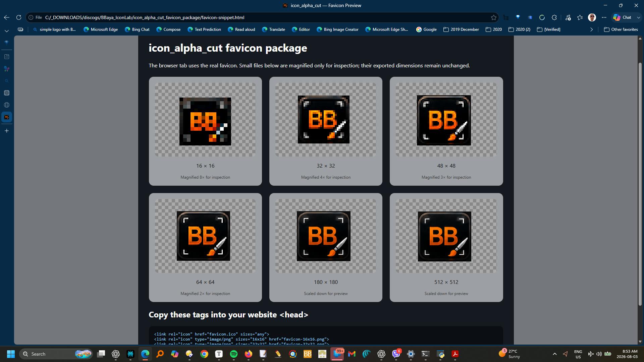Screen dimensions: 644x362
Task: Expand the Chat dropdown arrow
Action: coord(638,17)
